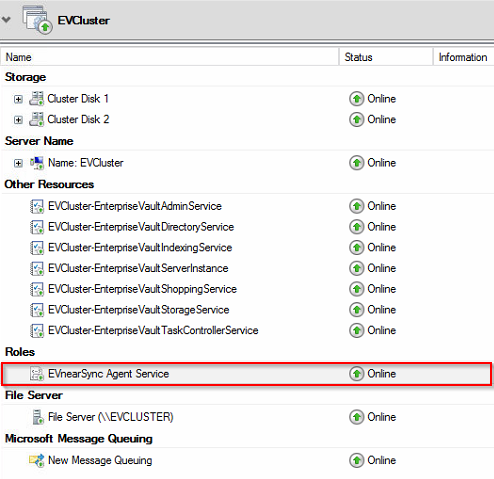Click File Server online status icon

click(x=356, y=417)
